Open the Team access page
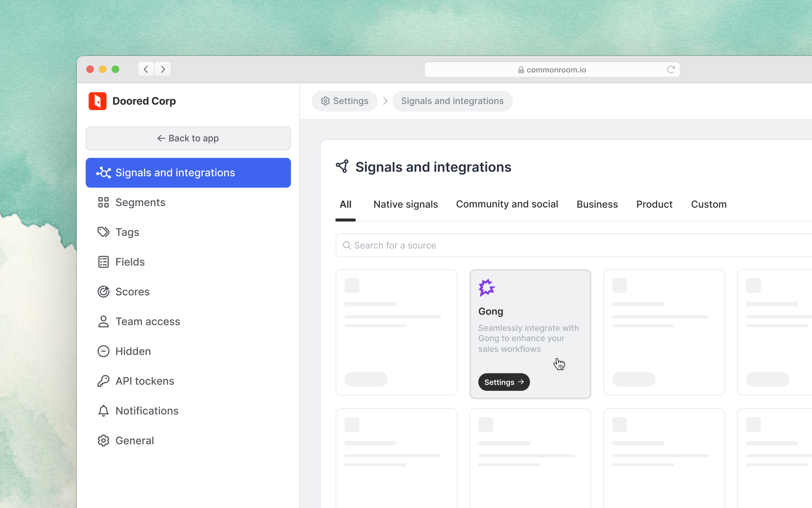The image size is (812, 508). 188,322
